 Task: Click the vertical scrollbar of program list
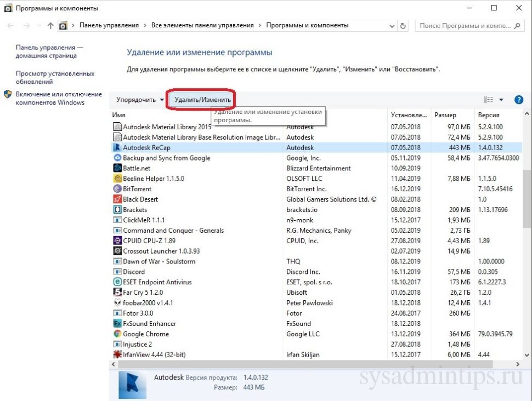pyautogui.click(x=527, y=197)
